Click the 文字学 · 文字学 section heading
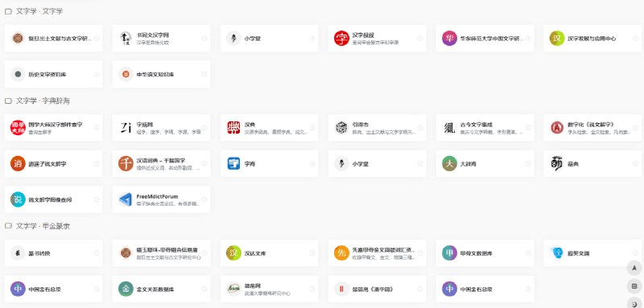This screenshot has height=308, width=644. click(x=39, y=11)
